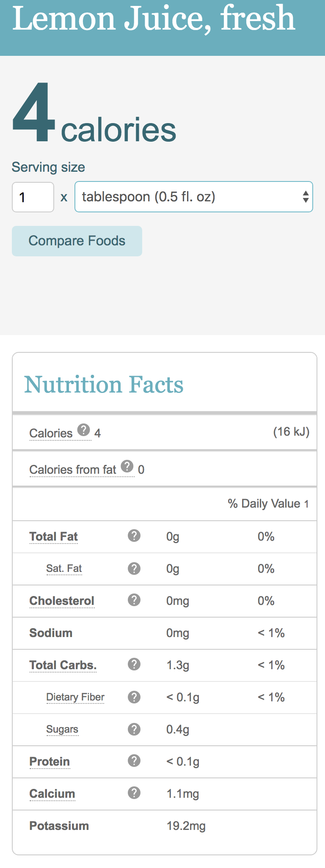The height and width of the screenshot is (868, 325).
Task: Click the serving quantity input field
Action: [33, 197]
